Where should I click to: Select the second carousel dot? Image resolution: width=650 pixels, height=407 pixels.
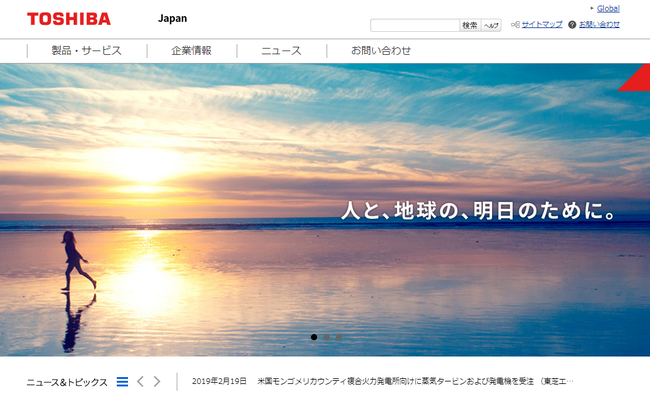[x=327, y=337]
